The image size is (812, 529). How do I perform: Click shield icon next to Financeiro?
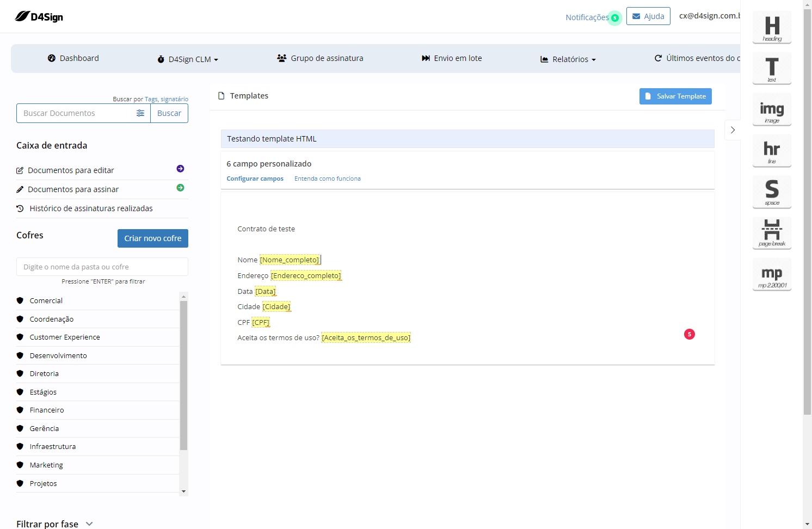(x=20, y=410)
